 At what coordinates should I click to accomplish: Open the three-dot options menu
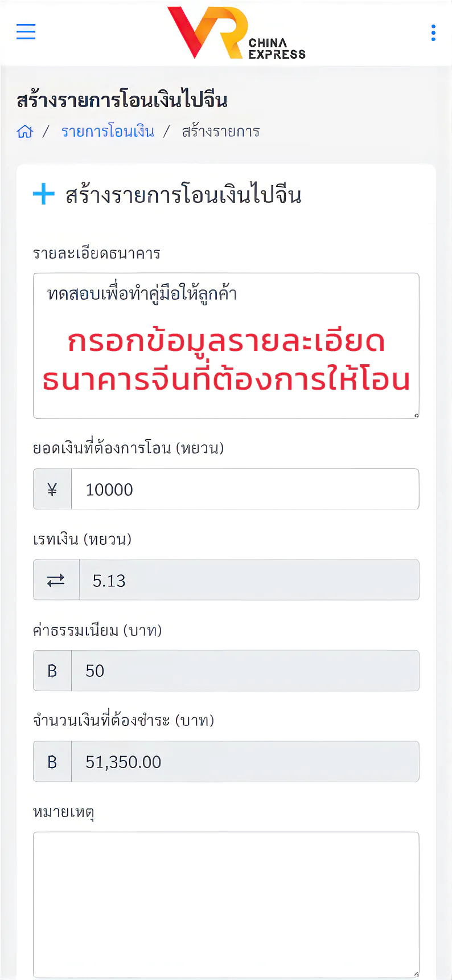[x=433, y=33]
